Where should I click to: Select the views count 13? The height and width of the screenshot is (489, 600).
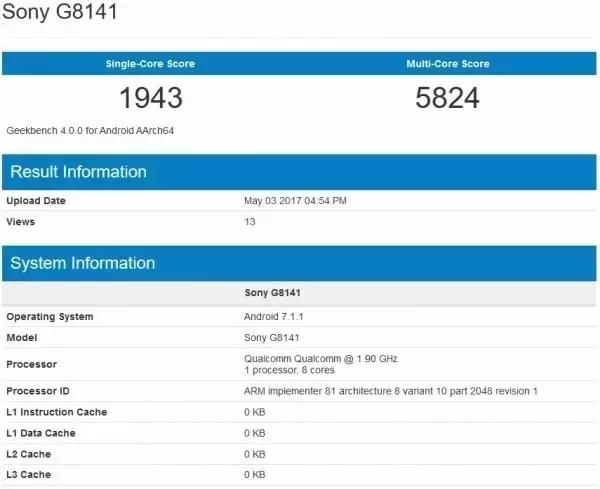(250, 222)
